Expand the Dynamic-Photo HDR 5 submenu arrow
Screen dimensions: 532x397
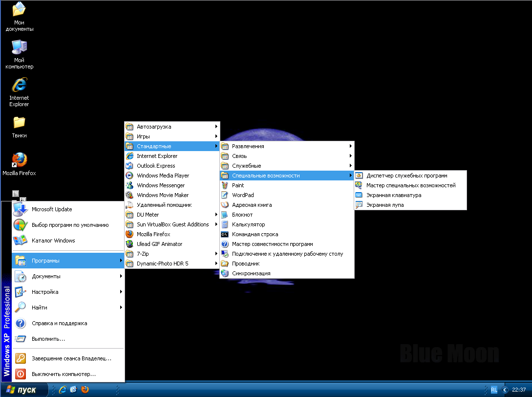point(216,264)
